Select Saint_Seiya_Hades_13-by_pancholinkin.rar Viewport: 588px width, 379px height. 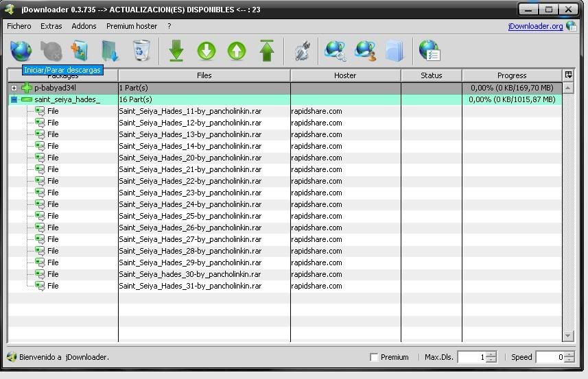click(190, 134)
